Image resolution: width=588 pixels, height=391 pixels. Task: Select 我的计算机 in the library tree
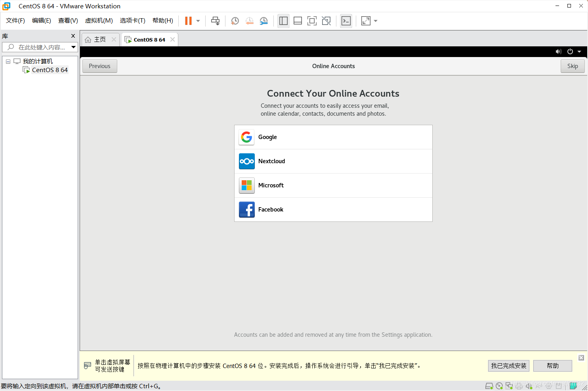[x=38, y=61]
